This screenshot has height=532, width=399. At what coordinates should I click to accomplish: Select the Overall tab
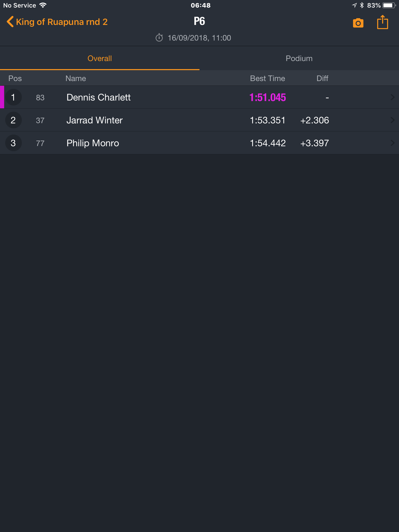tap(100, 58)
